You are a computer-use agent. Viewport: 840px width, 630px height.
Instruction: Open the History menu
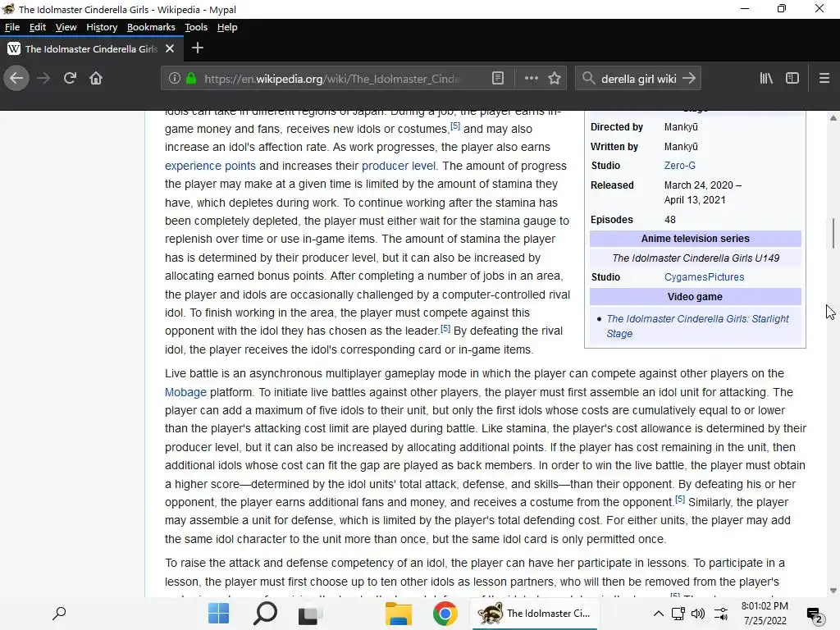pos(102,27)
